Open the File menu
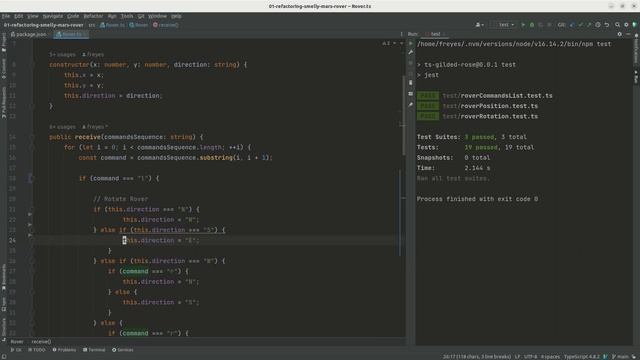640x360 pixels. click(6, 16)
